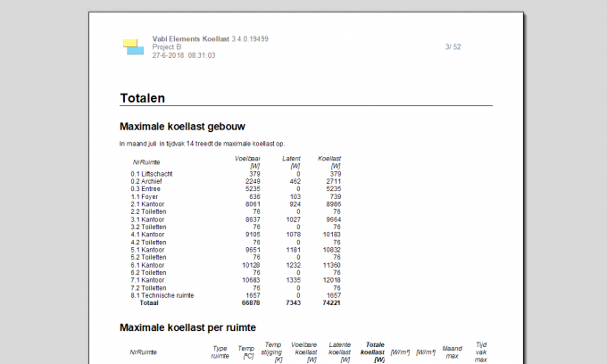Select the 'Project B' header line

click(x=167, y=46)
